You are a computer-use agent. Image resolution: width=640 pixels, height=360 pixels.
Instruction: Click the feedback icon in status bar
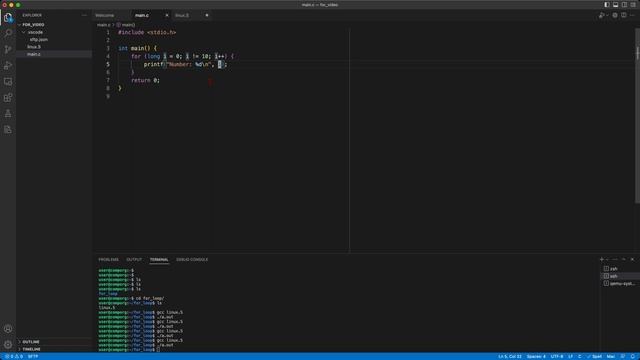623,356
